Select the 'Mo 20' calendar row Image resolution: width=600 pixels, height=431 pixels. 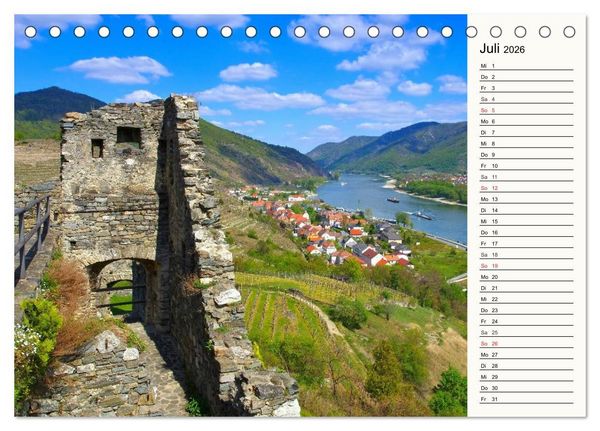click(x=527, y=277)
